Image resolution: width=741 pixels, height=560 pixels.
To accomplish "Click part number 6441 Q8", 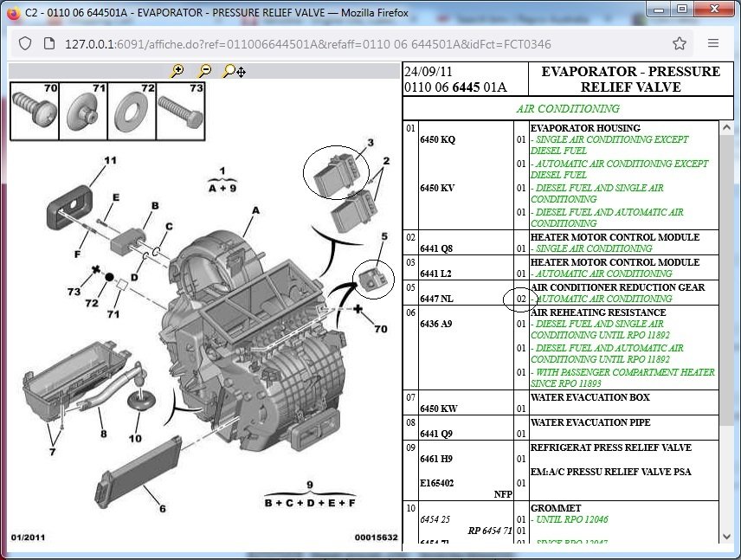I will [x=436, y=248].
